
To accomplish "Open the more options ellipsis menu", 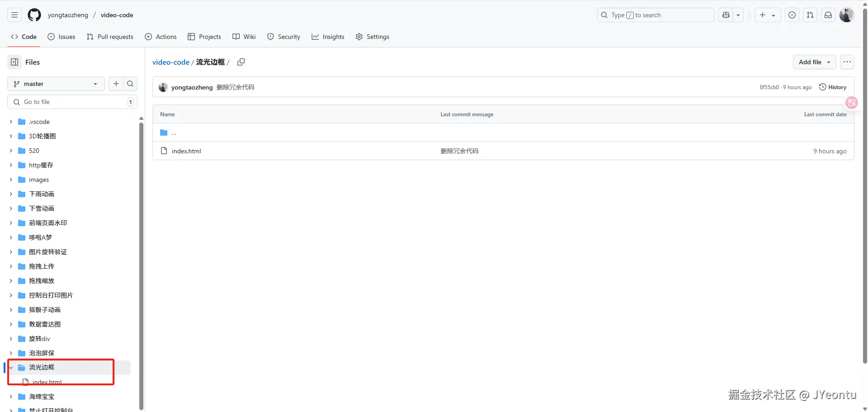I will (847, 62).
